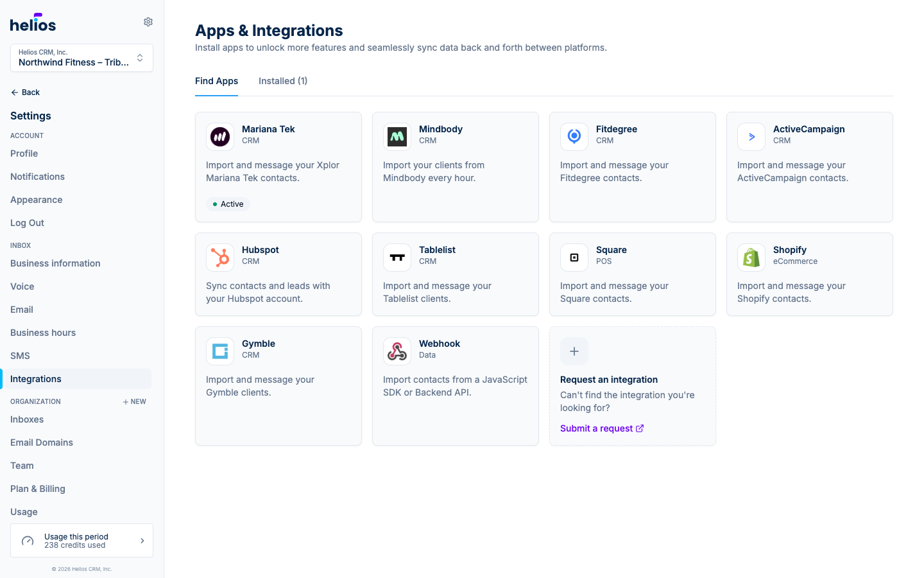Viewport: 924px width, 578px height.
Task: Click 'Sync contacts and leads with your Hubspot account.'
Action: [268, 292]
